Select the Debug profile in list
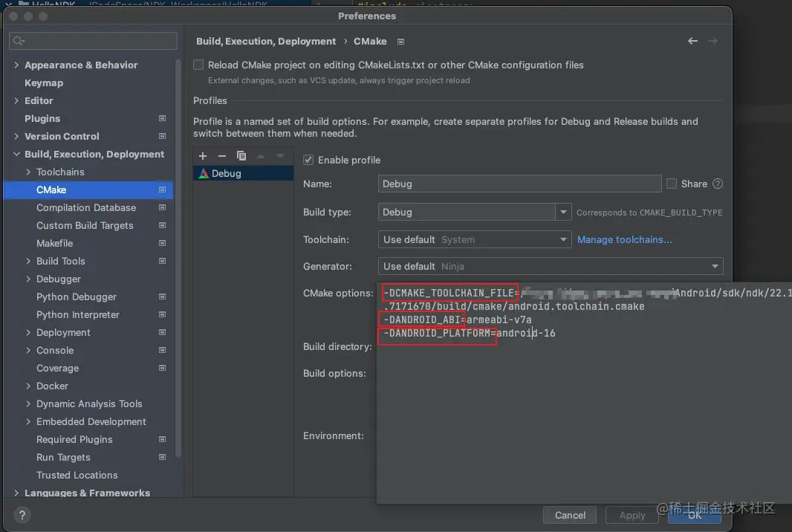 [243, 173]
